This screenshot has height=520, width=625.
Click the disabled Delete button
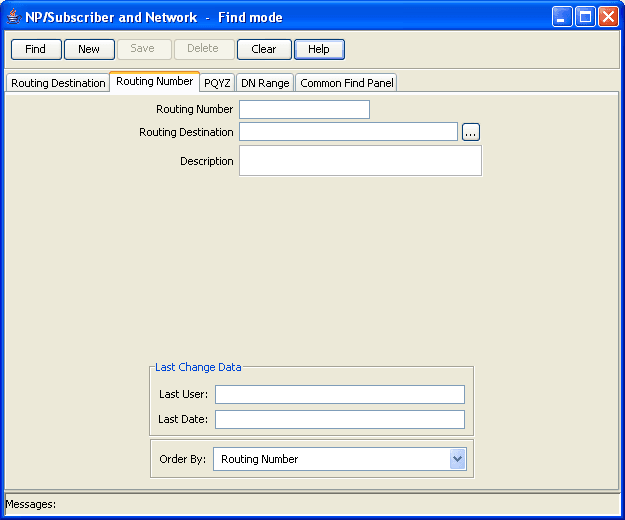point(204,49)
